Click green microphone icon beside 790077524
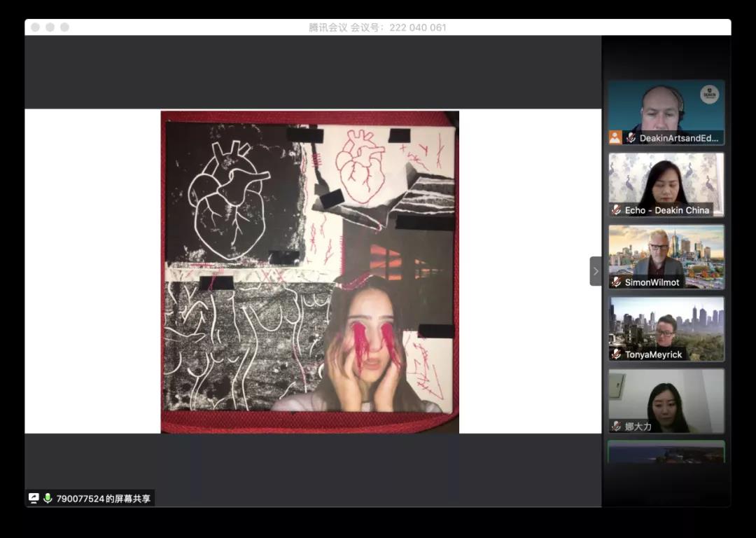 pyautogui.click(x=48, y=499)
